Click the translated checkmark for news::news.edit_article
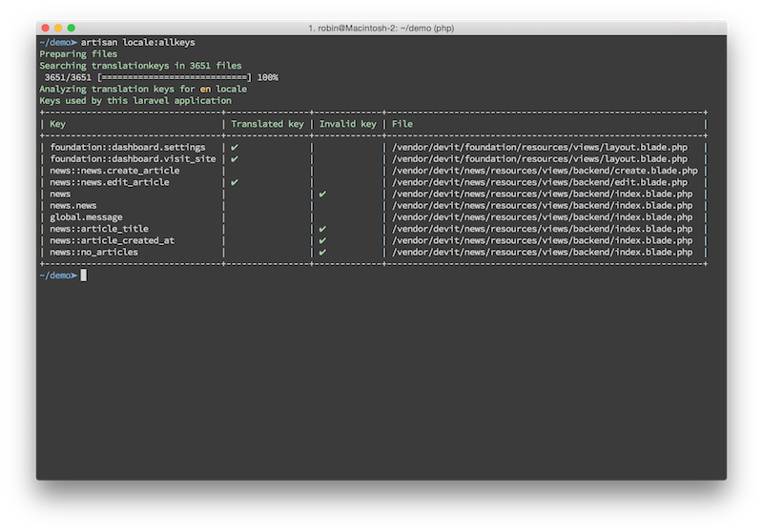The image size is (763, 532). pos(235,182)
